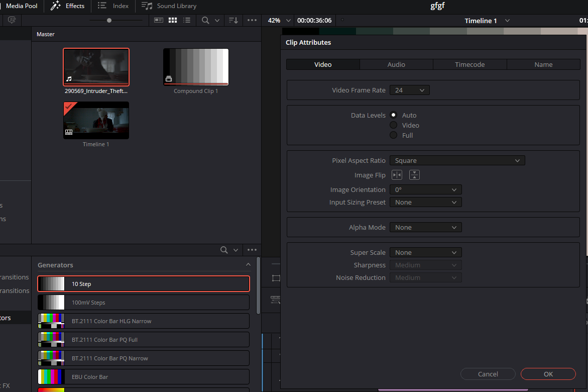The image size is (588, 392).
Task: Adjust the thumbnail size slider
Action: pyautogui.click(x=109, y=21)
